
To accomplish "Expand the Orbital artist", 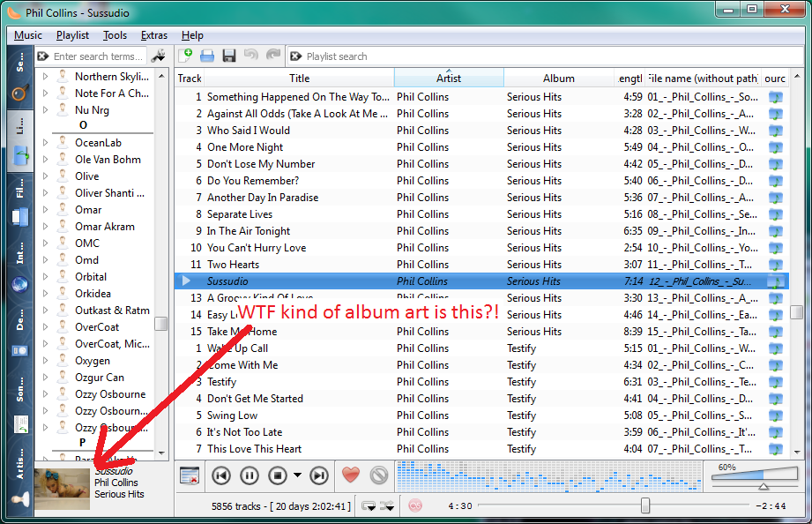I will tap(46, 277).
